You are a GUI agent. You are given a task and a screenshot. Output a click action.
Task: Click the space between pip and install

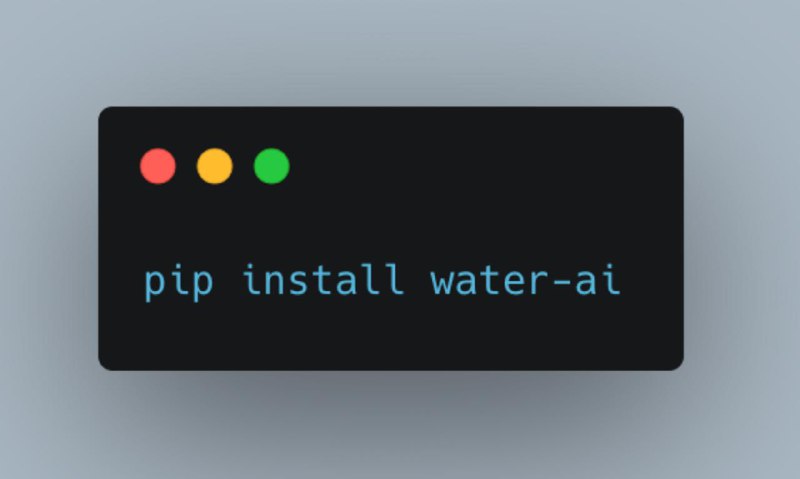coord(228,281)
